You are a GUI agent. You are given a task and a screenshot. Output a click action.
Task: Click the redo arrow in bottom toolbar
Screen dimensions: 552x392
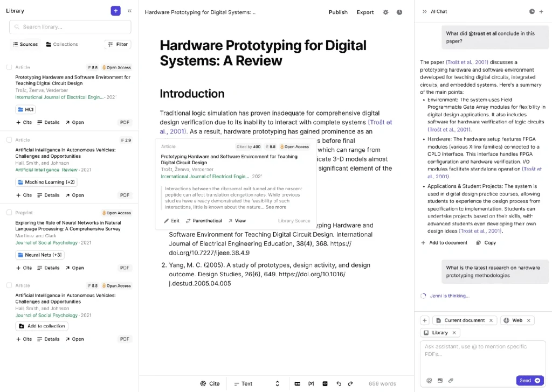(x=350, y=383)
